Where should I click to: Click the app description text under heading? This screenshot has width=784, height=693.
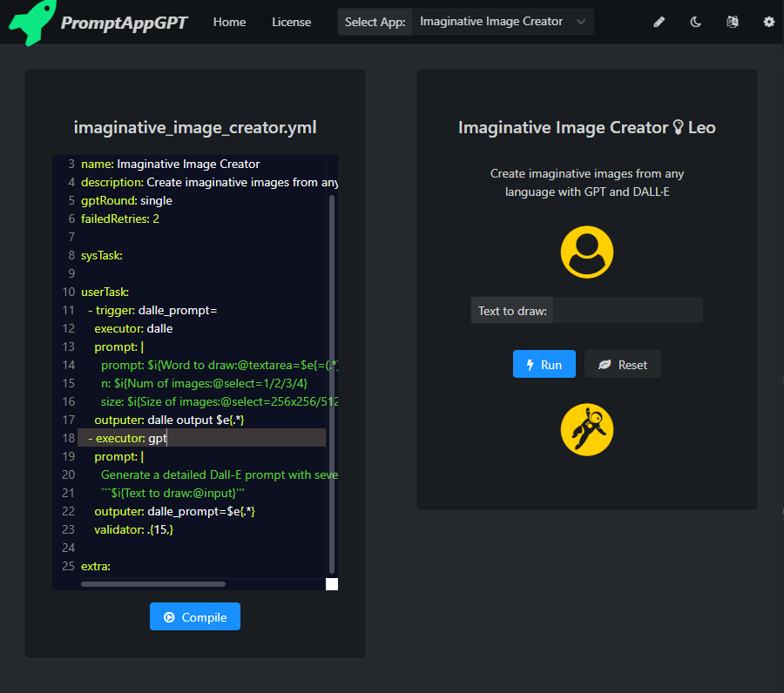(586, 182)
